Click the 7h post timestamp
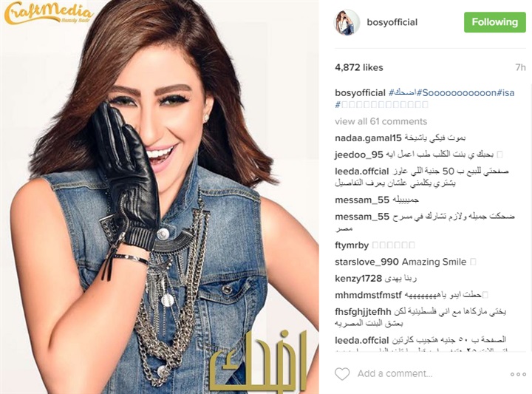Image resolution: width=532 pixels, height=394 pixels. pyautogui.click(x=520, y=67)
